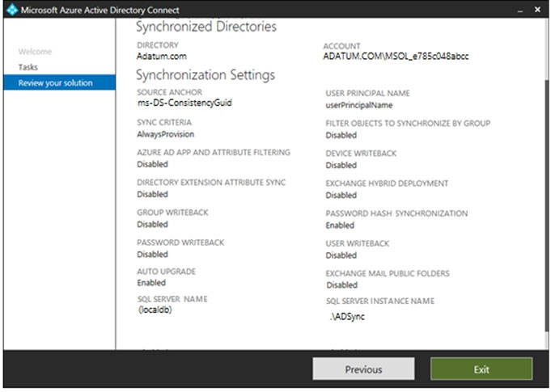Click the USER PRINCIPAL NAME label
551x392 pixels.
point(367,93)
